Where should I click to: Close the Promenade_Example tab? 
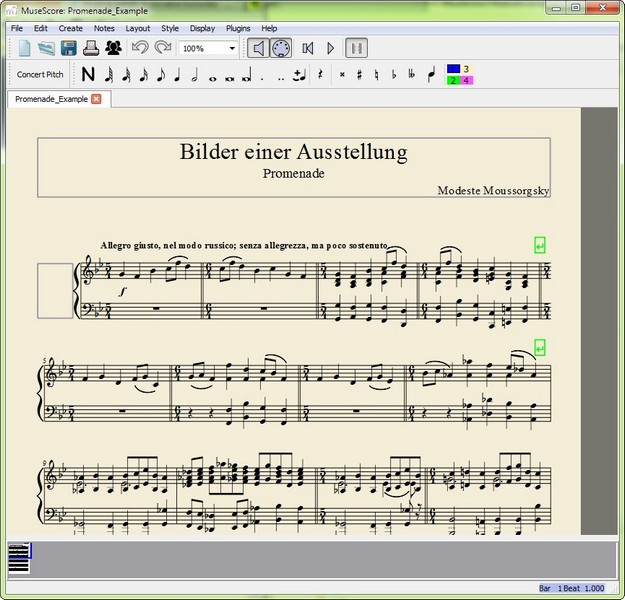click(x=96, y=99)
